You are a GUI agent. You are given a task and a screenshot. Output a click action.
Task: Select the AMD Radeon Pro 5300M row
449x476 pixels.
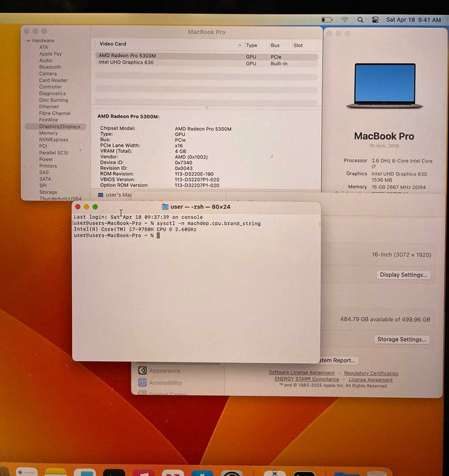click(x=207, y=56)
